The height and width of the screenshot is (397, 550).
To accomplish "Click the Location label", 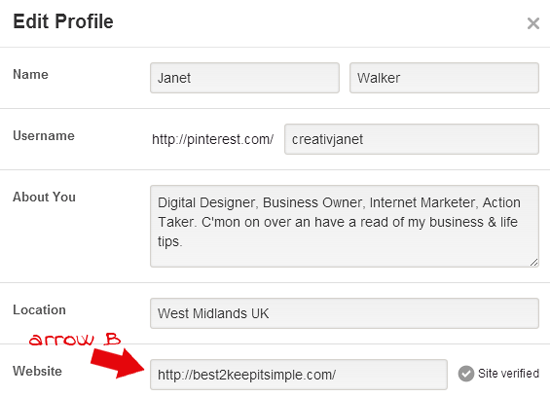I will (x=39, y=310).
